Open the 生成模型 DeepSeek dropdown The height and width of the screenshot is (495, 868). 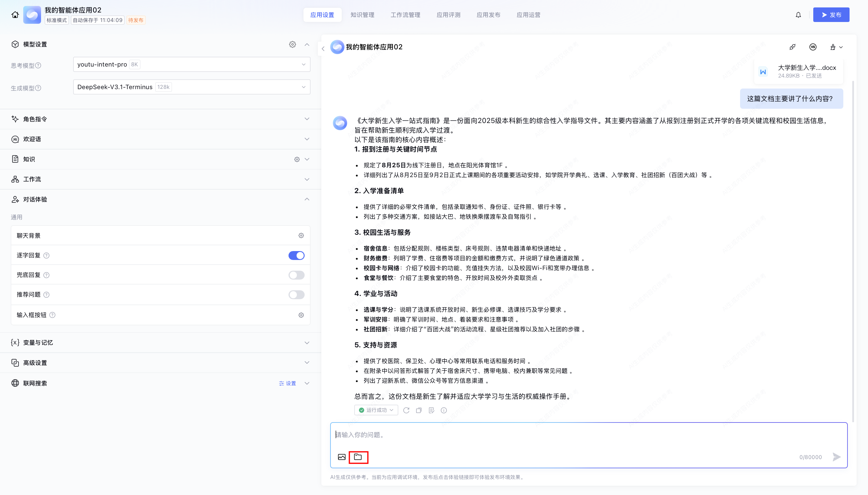(192, 87)
